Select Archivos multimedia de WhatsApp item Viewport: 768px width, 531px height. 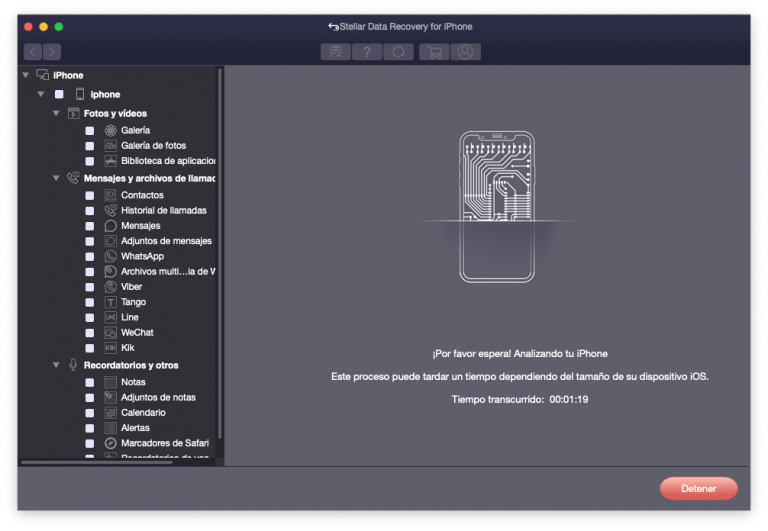168,271
